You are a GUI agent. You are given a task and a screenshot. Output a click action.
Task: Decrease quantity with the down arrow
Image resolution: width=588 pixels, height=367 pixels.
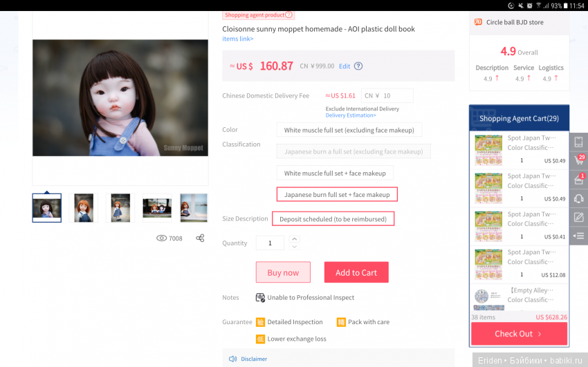tap(295, 247)
